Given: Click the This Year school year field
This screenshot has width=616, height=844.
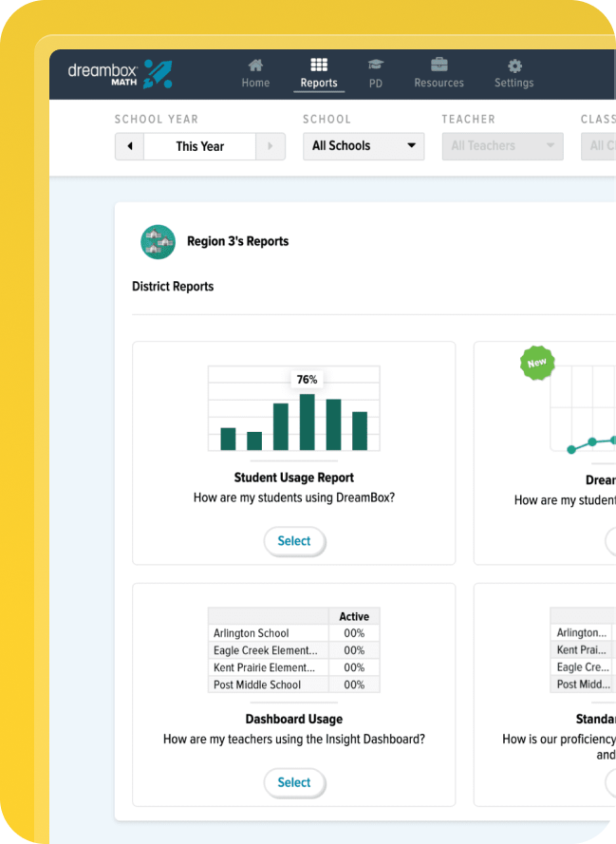Looking at the screenshot, I should [199, 146].
